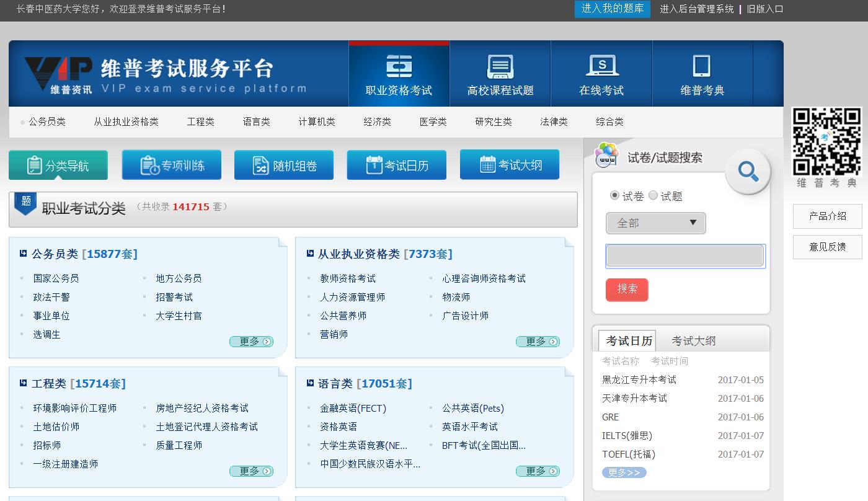868x501 pixels.
Task: Open 环境影响评价工程师 link
Action: [75, 408]
